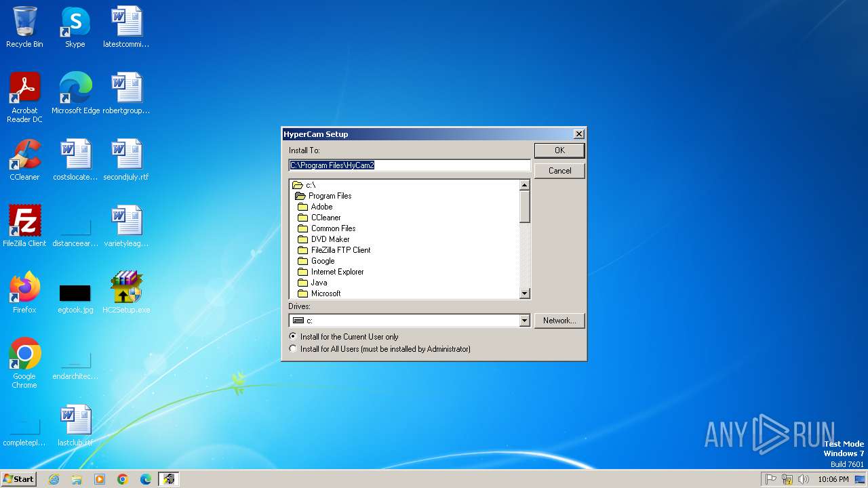
Task: Open the Google Chrome desktop shortcut
Action: [x=24, y=363]
